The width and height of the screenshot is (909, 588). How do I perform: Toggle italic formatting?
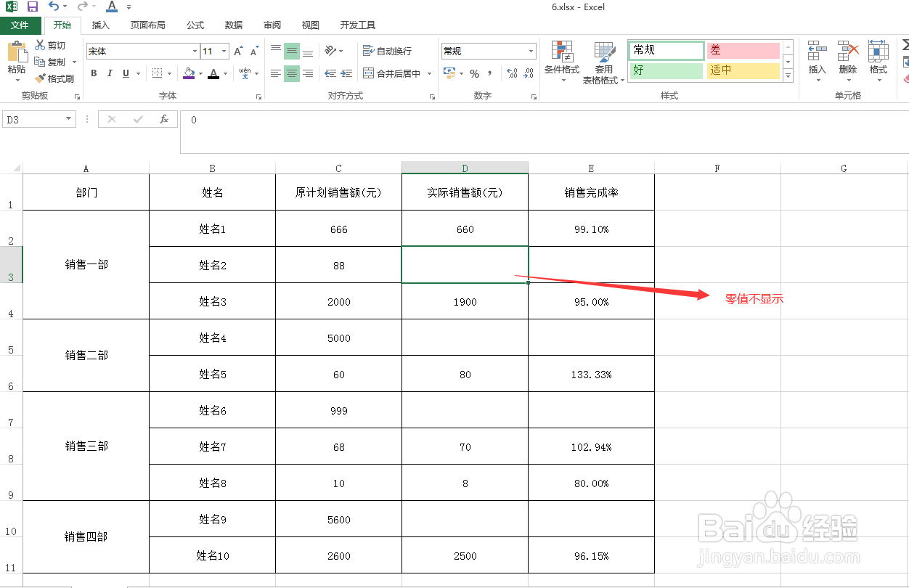109,73
